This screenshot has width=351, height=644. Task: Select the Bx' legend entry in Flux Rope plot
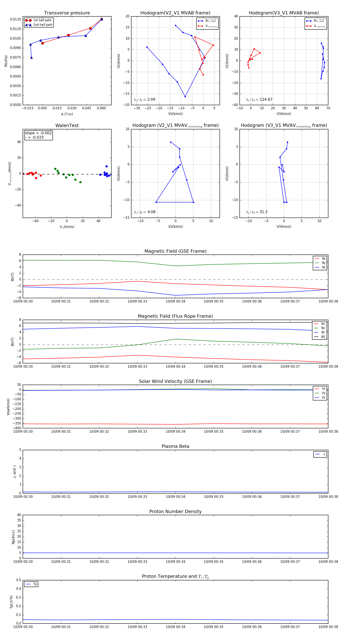pos(320,324)
